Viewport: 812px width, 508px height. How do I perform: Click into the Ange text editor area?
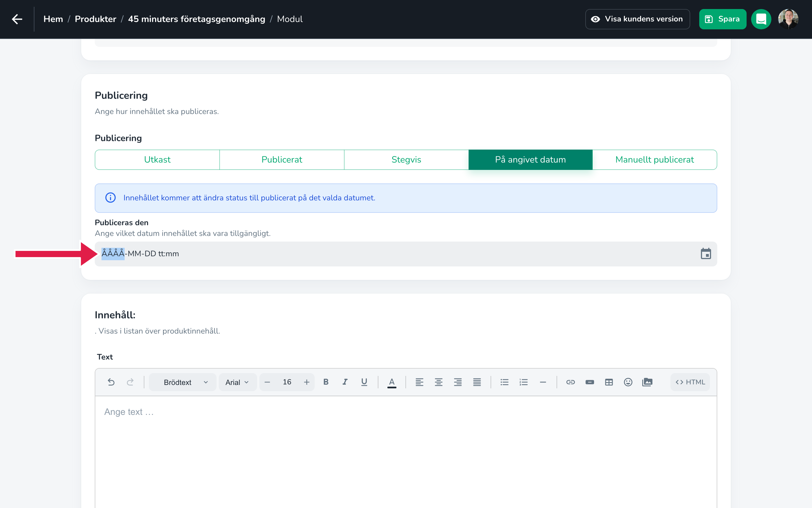[406, 452]
